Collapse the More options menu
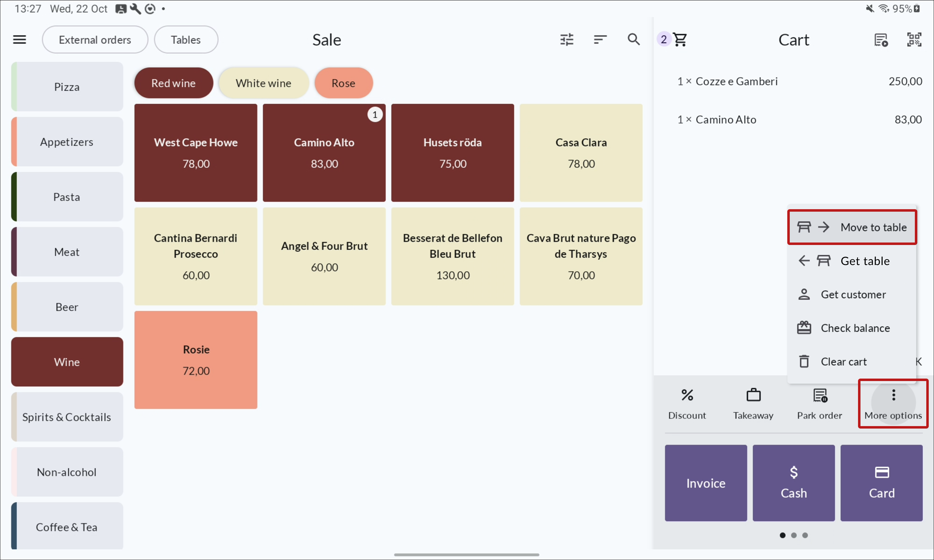934x560 pixels. coord(893,403)
